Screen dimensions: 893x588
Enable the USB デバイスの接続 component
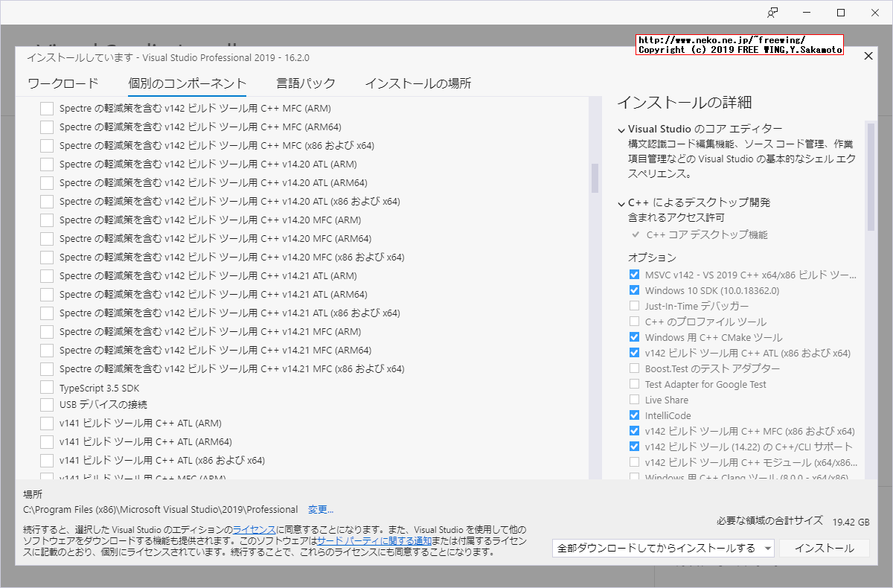[46, 406]
